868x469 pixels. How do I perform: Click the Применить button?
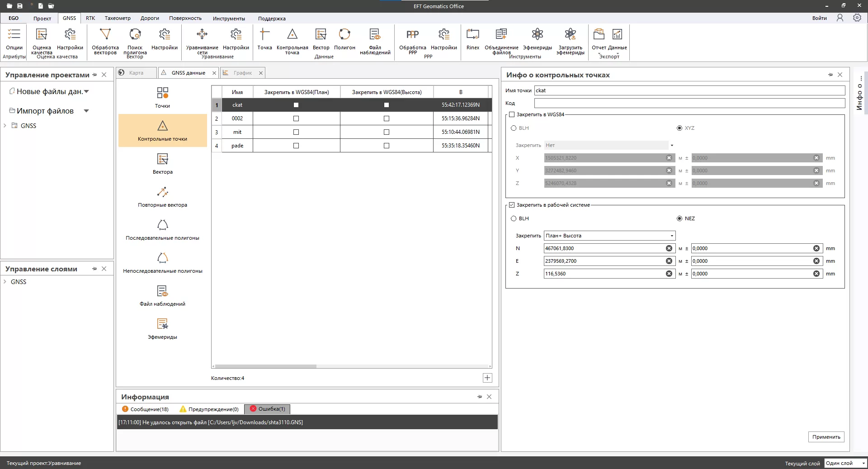coord(826,437)
